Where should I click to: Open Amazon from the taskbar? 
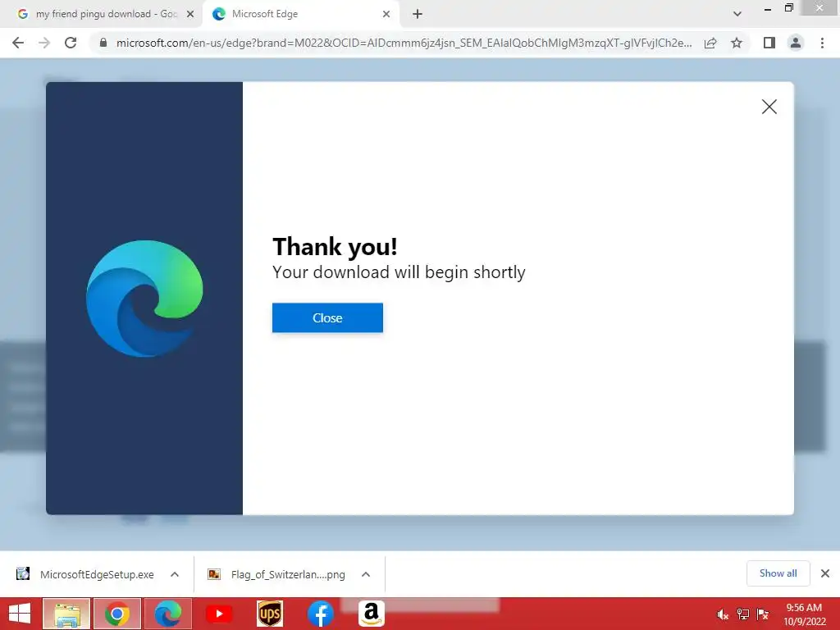pos(372,614)
